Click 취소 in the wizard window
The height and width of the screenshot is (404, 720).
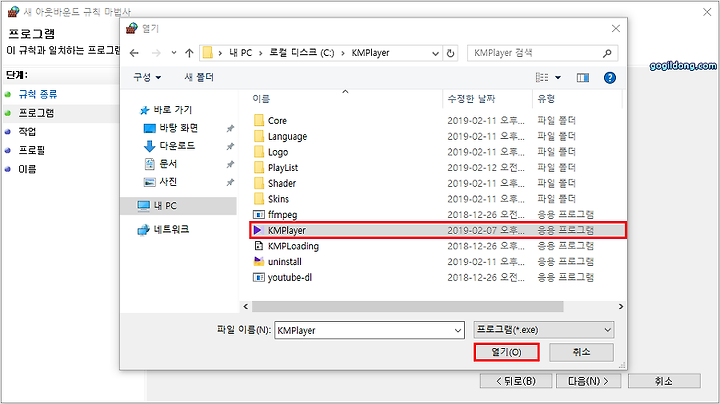(664, 381)
